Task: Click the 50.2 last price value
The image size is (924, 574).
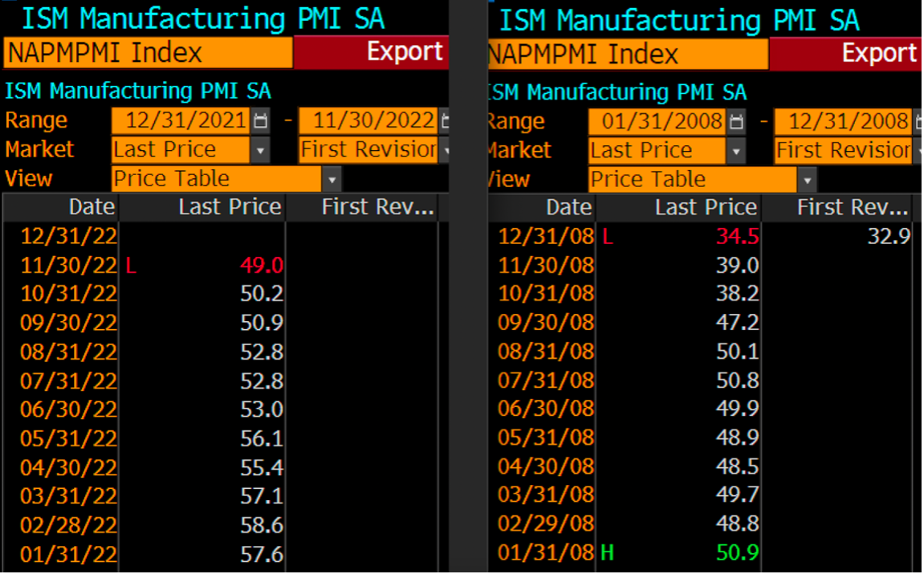Action: coord(262,294)
